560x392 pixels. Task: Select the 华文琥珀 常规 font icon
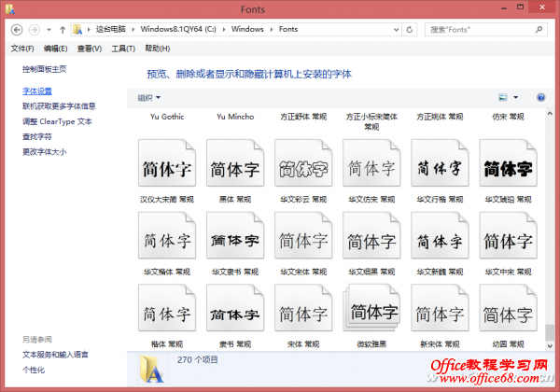pos(509,162)
